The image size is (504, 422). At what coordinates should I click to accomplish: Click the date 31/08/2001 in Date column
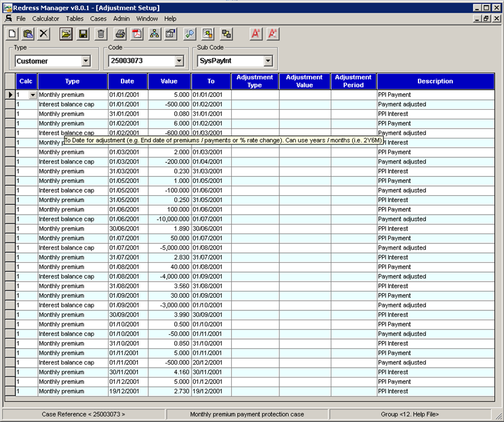coord(128,286)
